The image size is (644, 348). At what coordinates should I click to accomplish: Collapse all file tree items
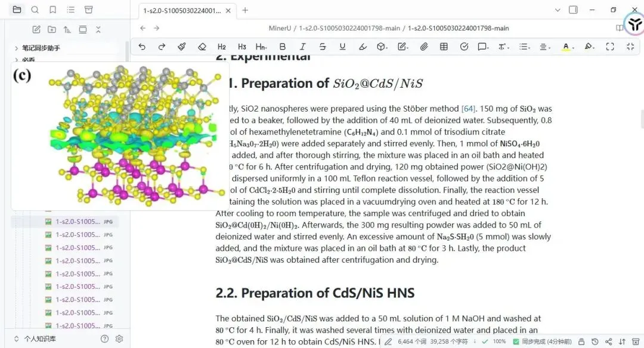98,29
